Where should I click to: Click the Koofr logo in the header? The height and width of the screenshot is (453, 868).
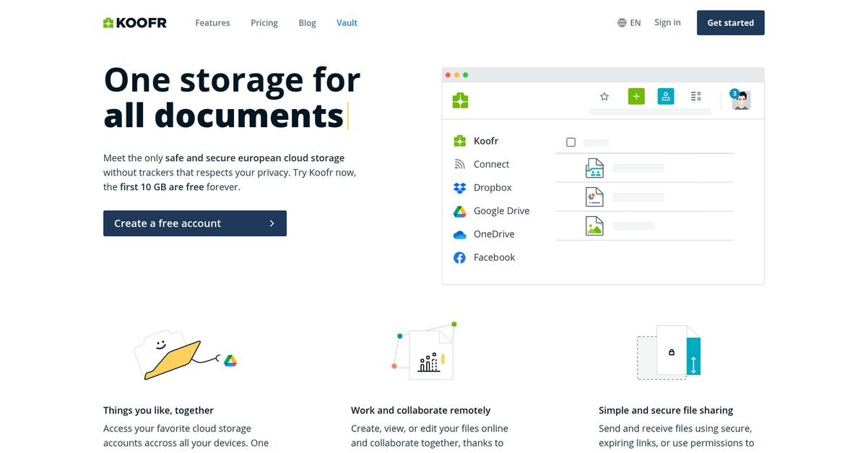click(x=135, y=22)
